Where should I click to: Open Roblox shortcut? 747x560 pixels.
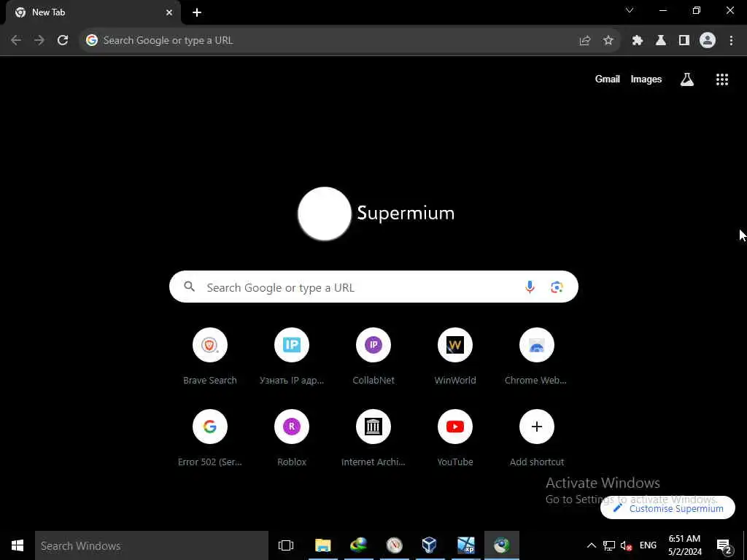point(292,437)
